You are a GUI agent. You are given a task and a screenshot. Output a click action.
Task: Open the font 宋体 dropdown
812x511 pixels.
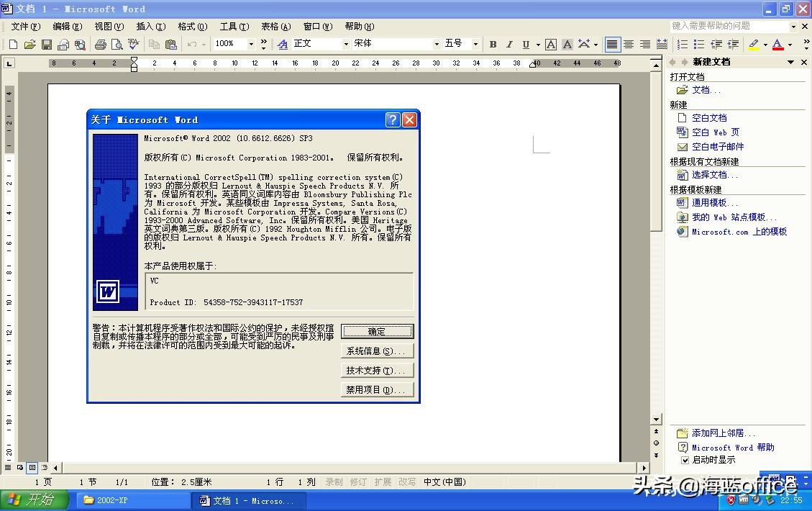[x=437, y=44]
